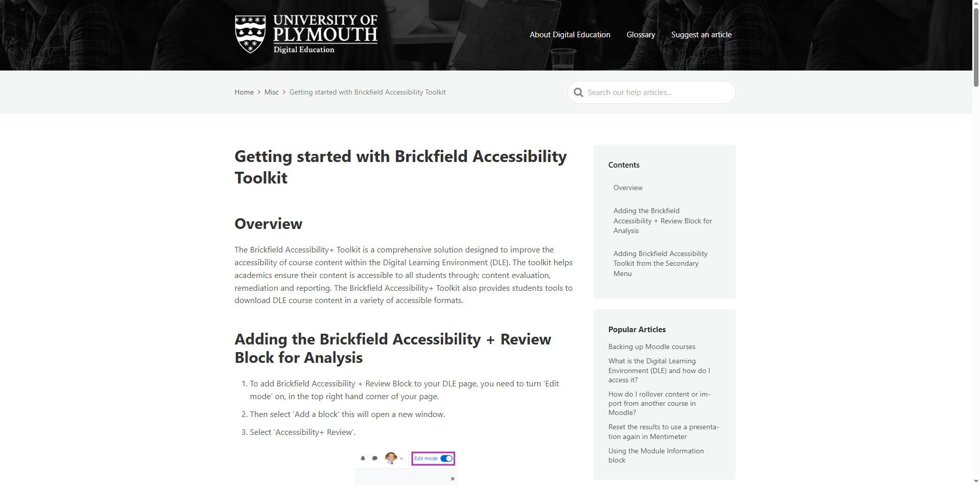Focus the help articles search field
Viewport: 980px width, 485px height.
pos(651,93)
